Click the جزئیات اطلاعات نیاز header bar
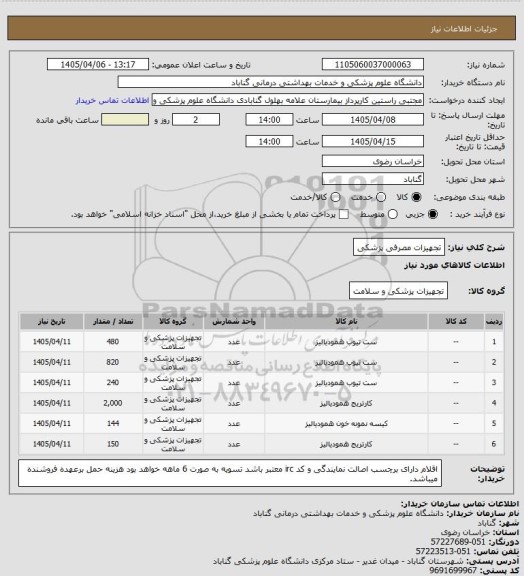Viewport: 524px width, 576px height. [262, 28]
